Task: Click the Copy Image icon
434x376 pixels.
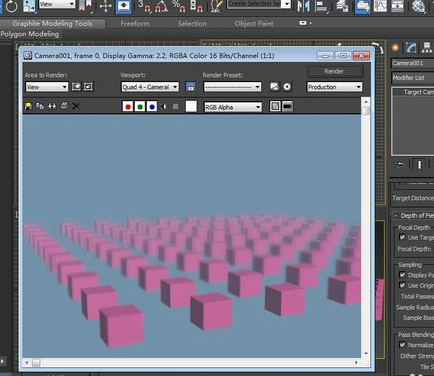Action: pos(40,106)
